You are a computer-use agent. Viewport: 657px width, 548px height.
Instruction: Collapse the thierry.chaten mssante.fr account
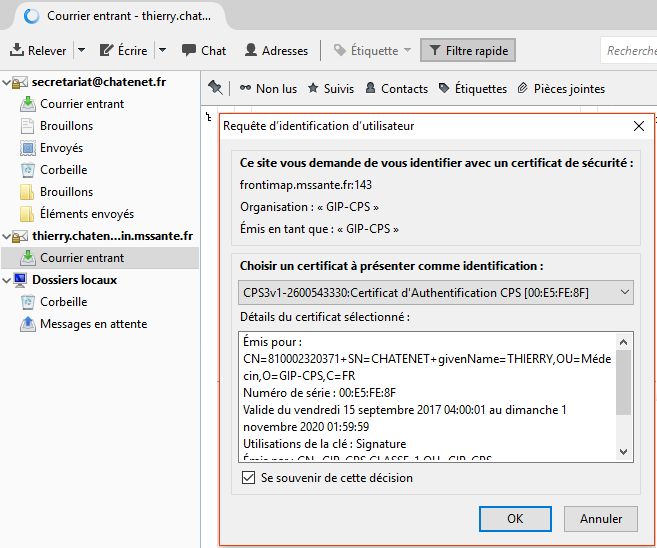pyautogui.click(x=6, y=236)
